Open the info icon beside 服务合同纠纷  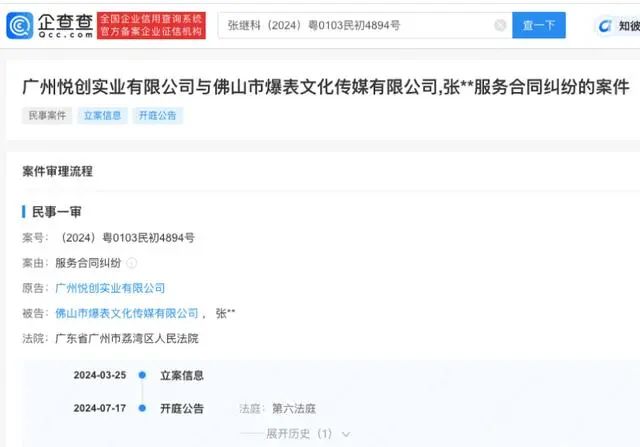[132, 263]
